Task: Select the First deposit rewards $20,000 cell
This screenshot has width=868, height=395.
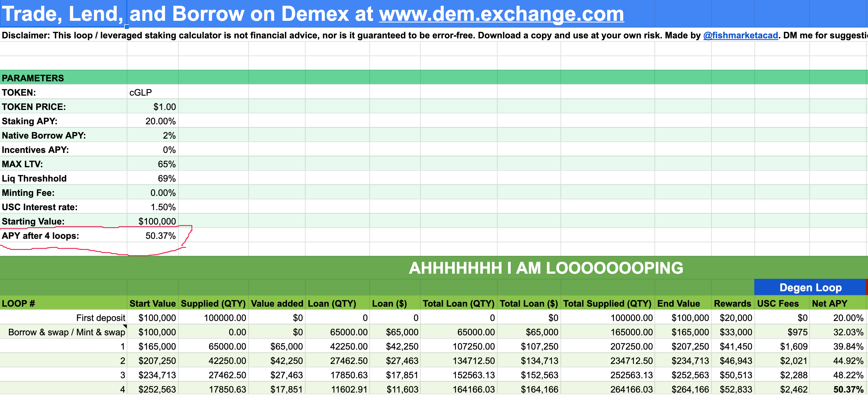Action: (733, 318)
